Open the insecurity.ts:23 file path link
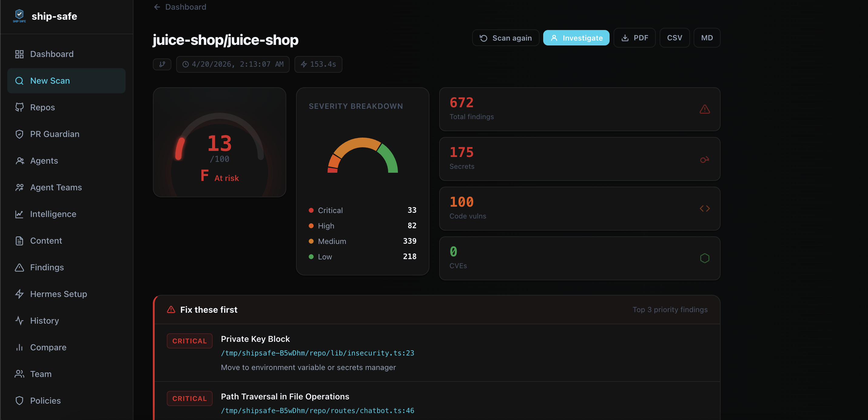 click(x=318, y=353)
